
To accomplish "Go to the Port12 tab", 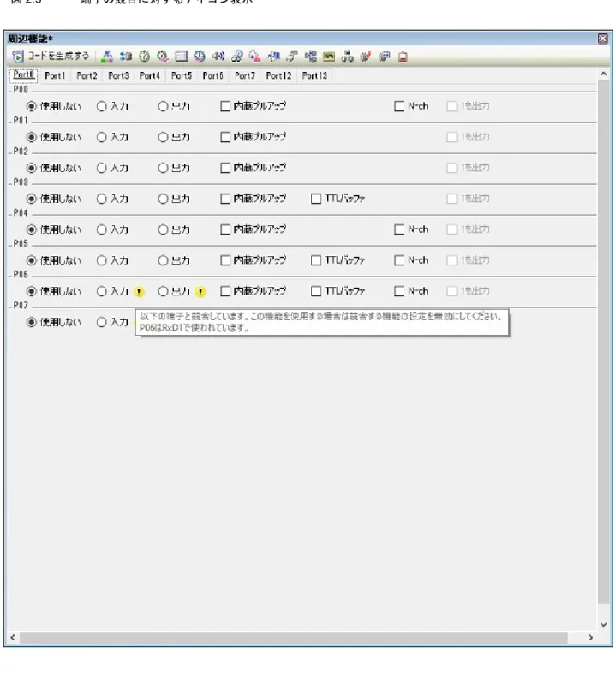I will pos(278,76).
